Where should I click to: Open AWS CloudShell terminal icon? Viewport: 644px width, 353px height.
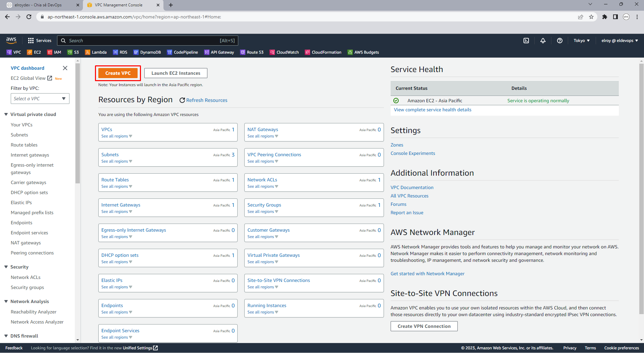pos(526,41)
